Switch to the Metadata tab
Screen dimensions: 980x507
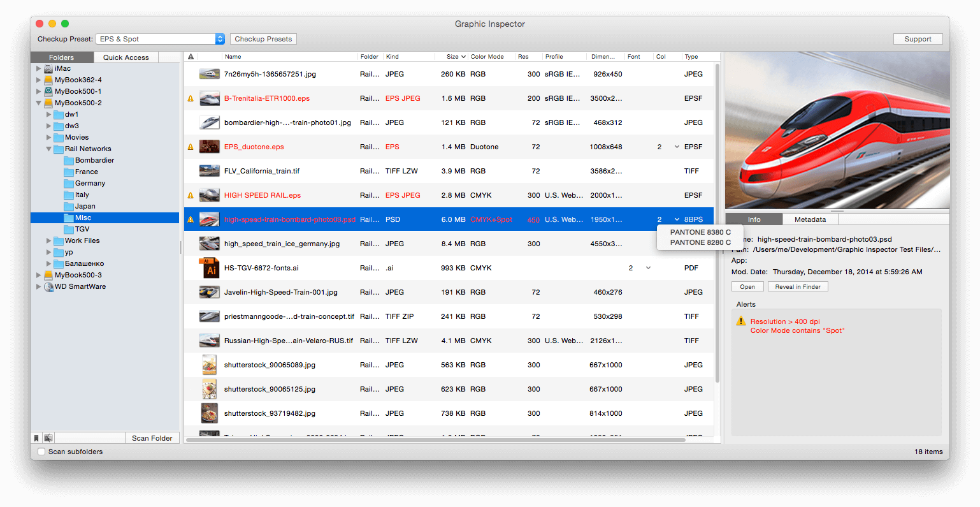809,219
